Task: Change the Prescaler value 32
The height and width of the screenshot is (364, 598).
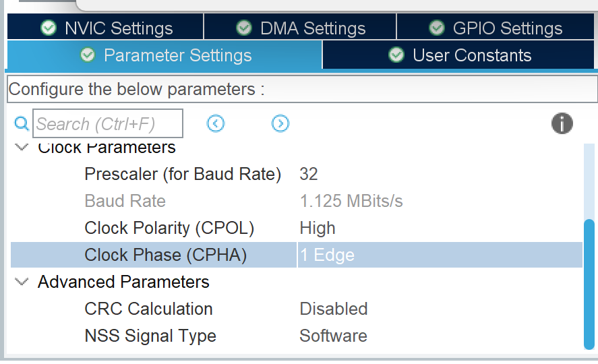Action: (440, 174)
